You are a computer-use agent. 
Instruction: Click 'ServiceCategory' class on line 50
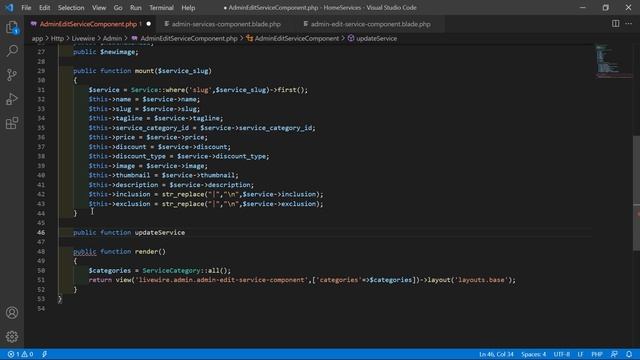tap(171, 270)
